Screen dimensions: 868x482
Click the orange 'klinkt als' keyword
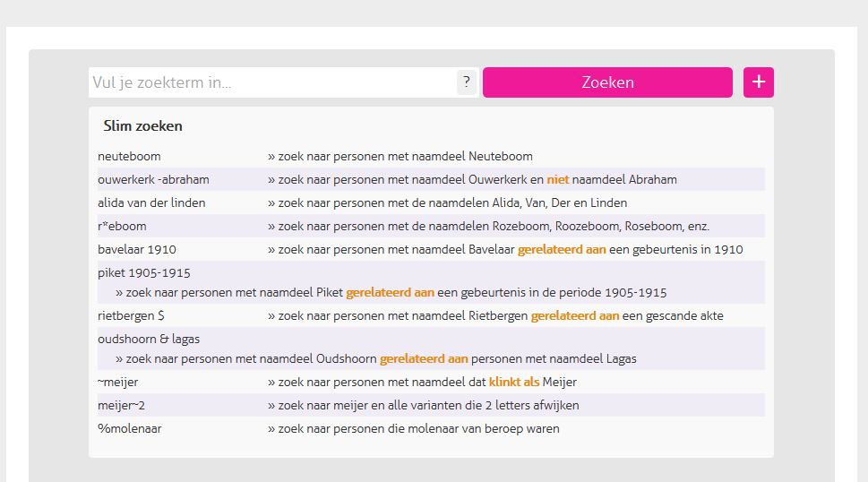pos(514,382)
